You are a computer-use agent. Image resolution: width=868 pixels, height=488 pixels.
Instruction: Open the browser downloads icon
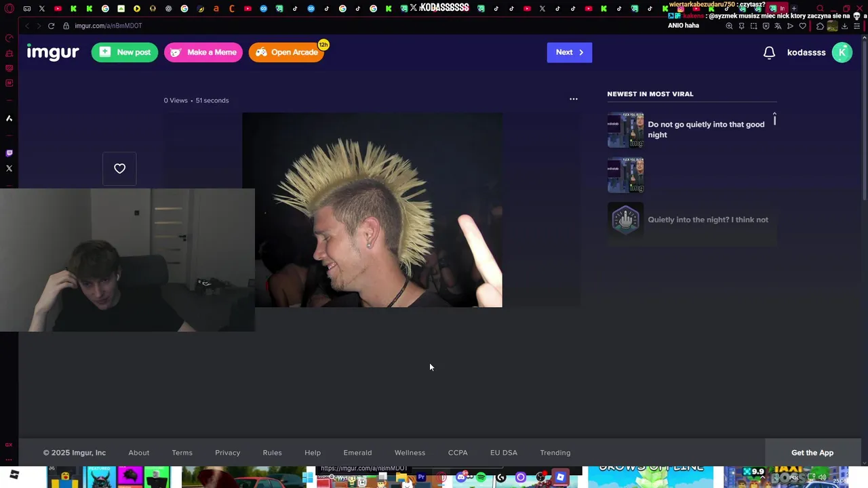(x=845, y=26)
